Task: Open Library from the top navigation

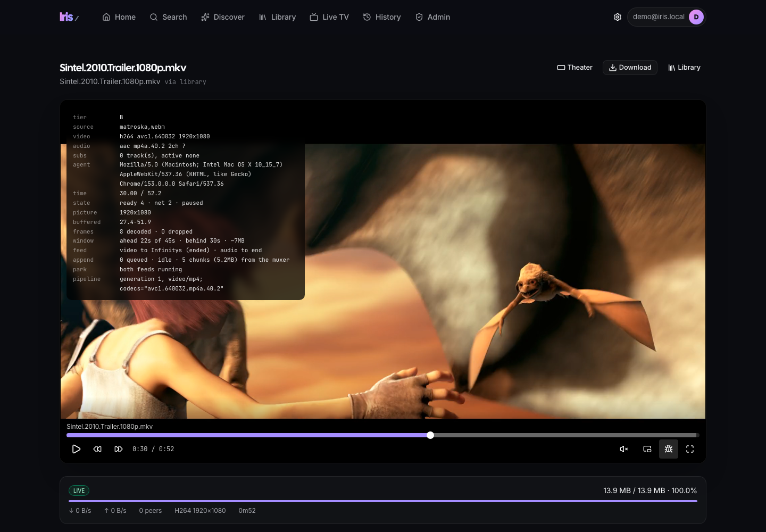Action: coord(277,17)
